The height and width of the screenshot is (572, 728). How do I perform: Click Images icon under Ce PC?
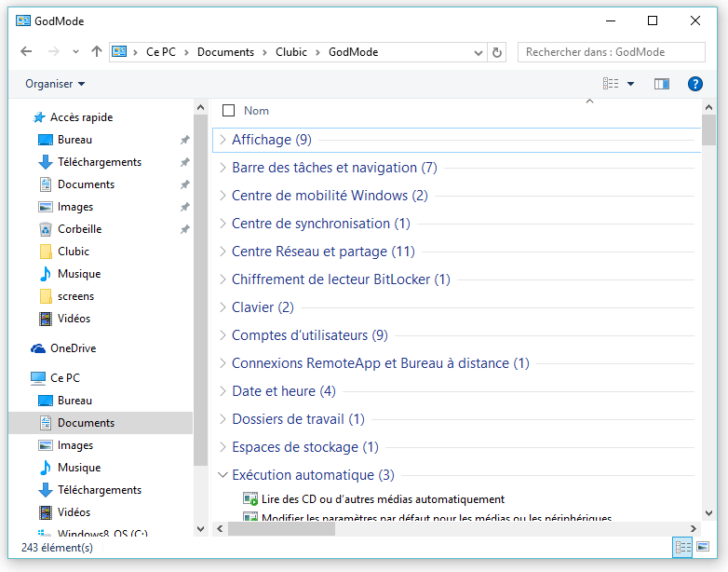pyautogui.click(x=45, y=445)
